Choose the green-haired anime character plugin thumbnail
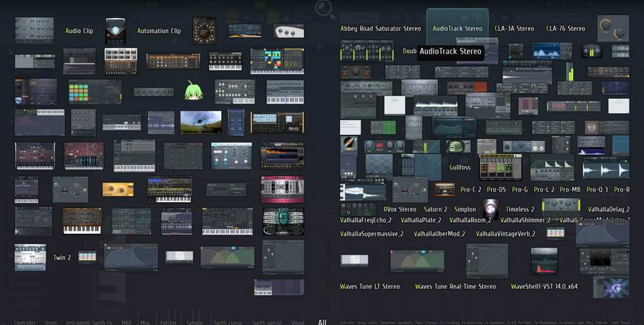644x325 pixels. [193, 91]
